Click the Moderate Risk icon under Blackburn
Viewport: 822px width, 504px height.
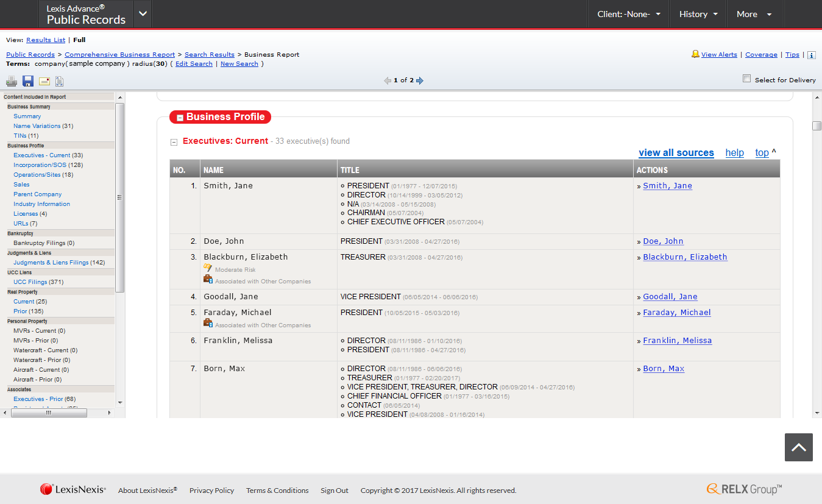pyautogui.click(x=208, y=268)
